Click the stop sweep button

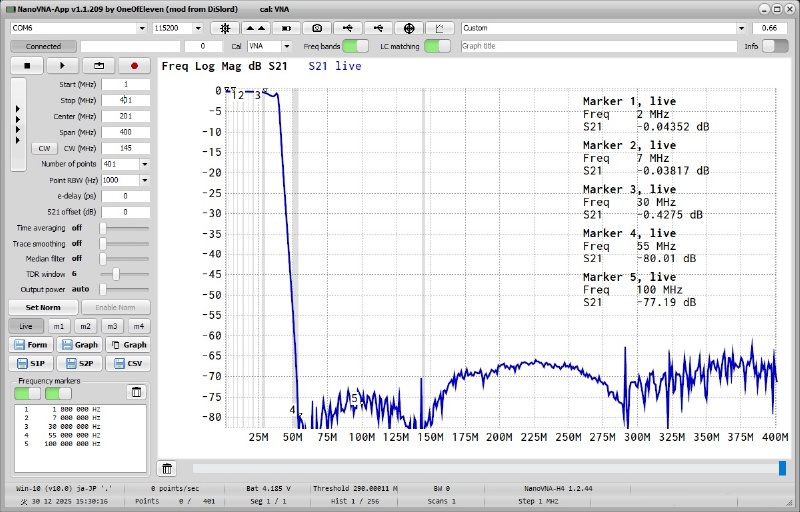pos(27,65)
